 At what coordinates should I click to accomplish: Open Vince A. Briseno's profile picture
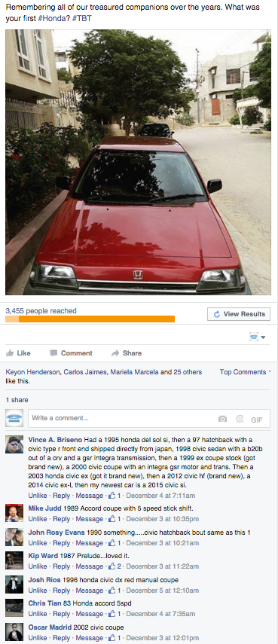[14, 444]
